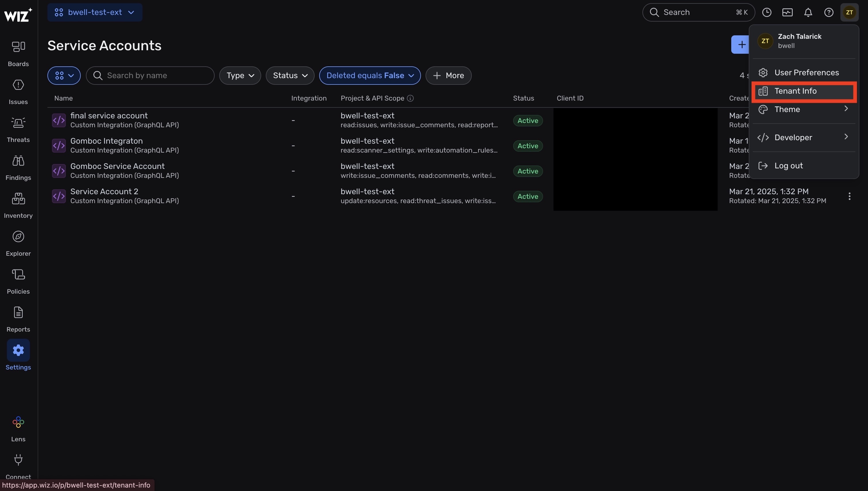868x491 pixels.
Task: Click Active badge for Gomboc Service Account
Action: pyautogui.click(x=528, y=171)
